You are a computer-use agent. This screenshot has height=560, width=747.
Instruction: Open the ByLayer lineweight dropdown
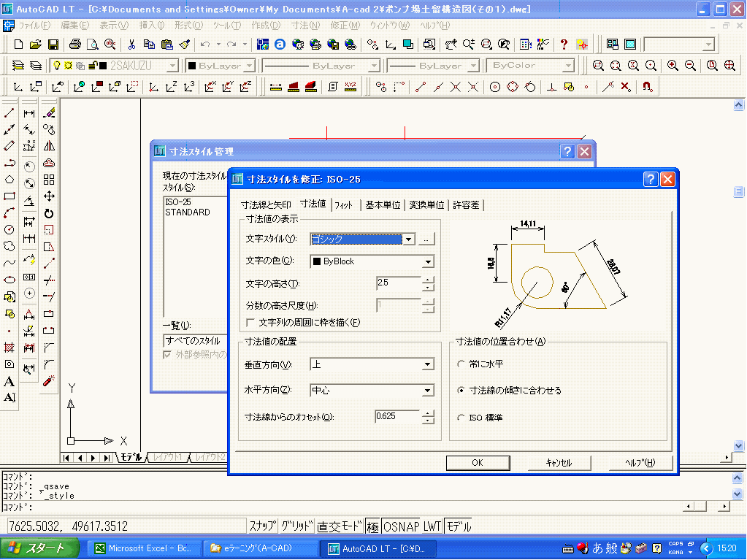pos(473,66)
